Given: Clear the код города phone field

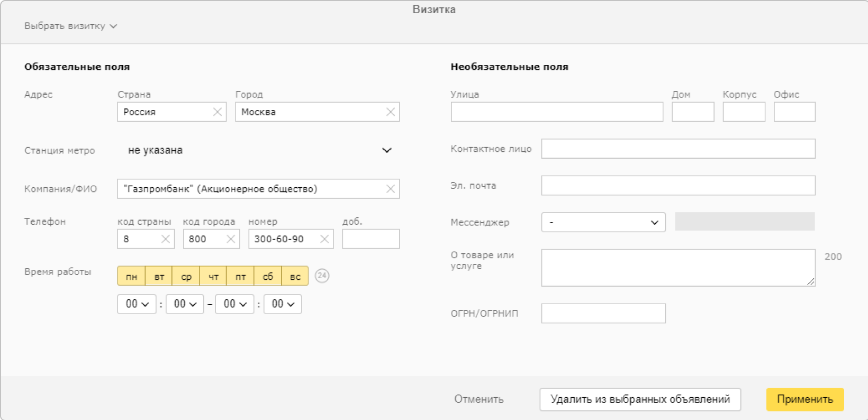Looking at the screenshot, I should coord(231,239).
